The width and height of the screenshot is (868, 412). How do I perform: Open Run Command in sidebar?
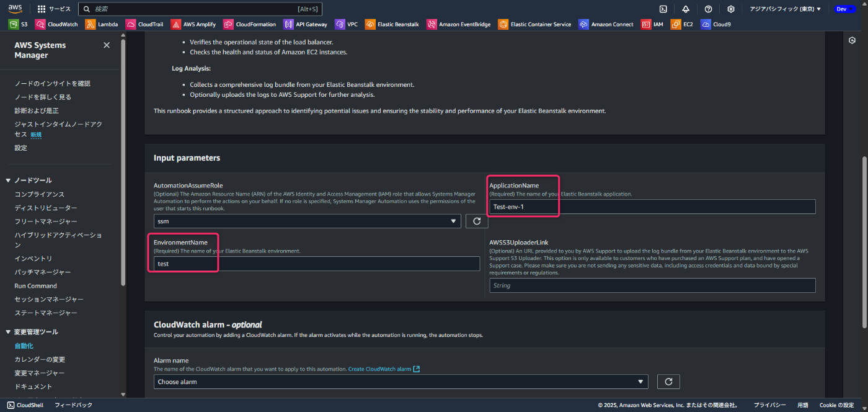35,286
